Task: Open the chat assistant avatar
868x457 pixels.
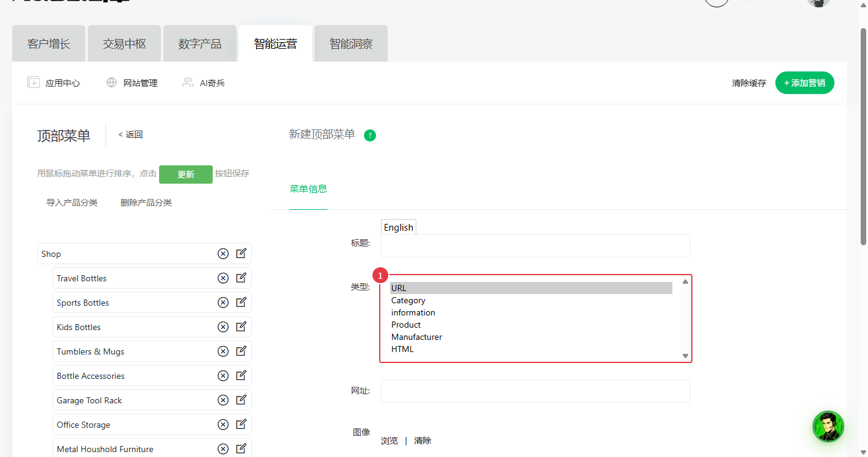Action: 828,426
